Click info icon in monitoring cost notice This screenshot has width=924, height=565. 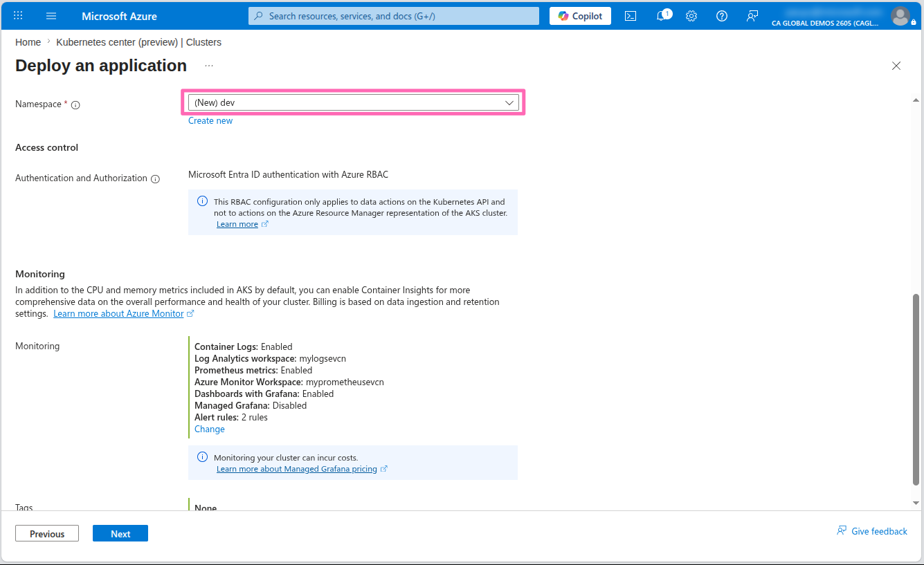tap(202, 457)
